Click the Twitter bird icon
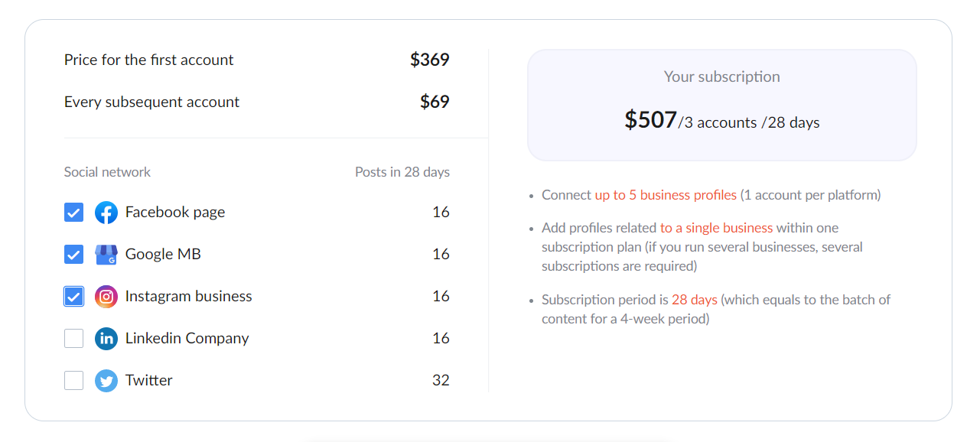Viewport: 980px width, 442px height. (106, 381)
